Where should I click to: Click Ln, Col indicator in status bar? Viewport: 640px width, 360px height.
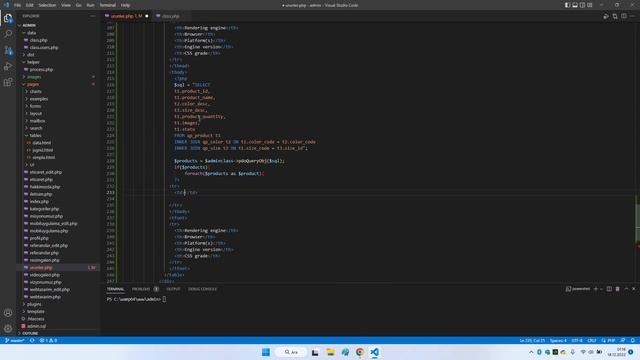[532, 340]
